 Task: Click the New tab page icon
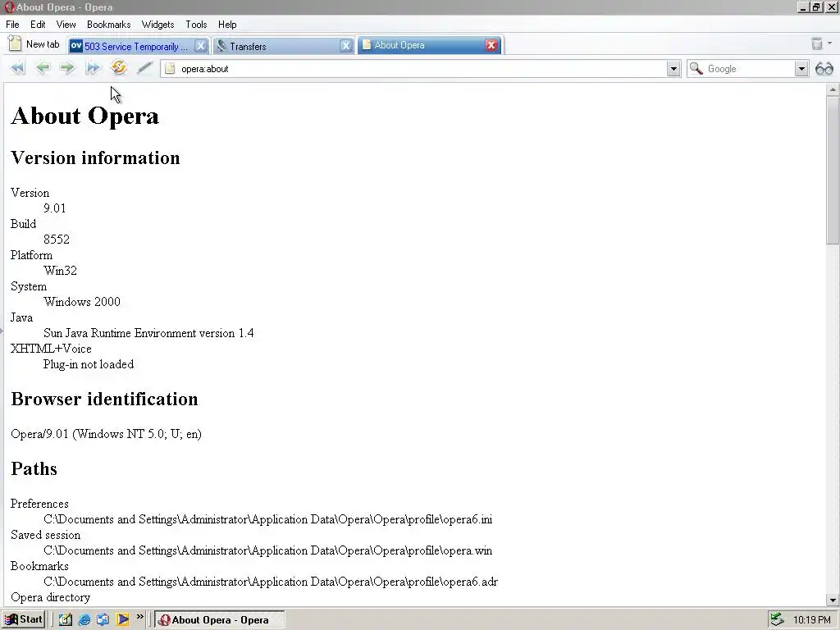click(15, 44)
